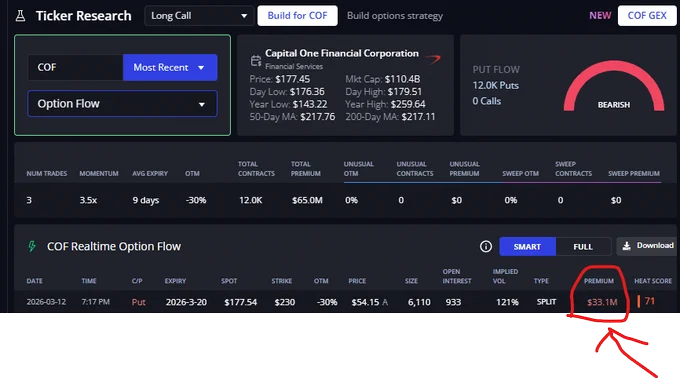Click the calendar icon next to Capital One
680x379 pixels.
(256, 61)
